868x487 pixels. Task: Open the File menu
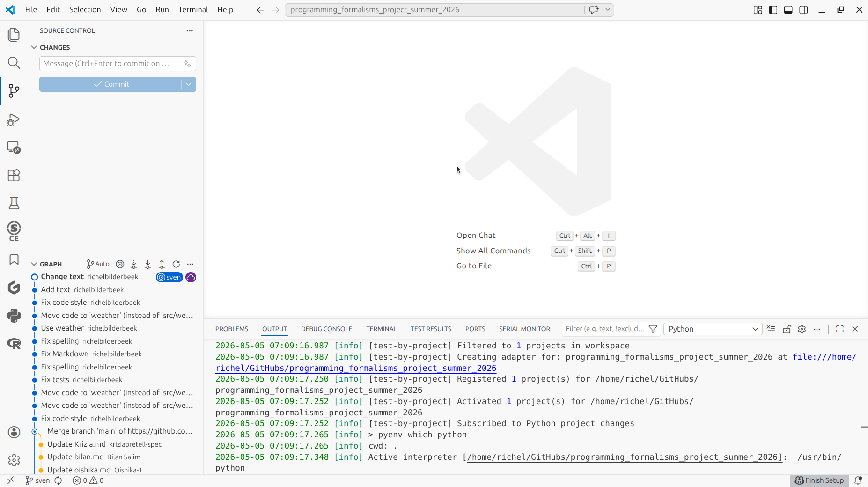pyautogui.click(x=31, y=10)
